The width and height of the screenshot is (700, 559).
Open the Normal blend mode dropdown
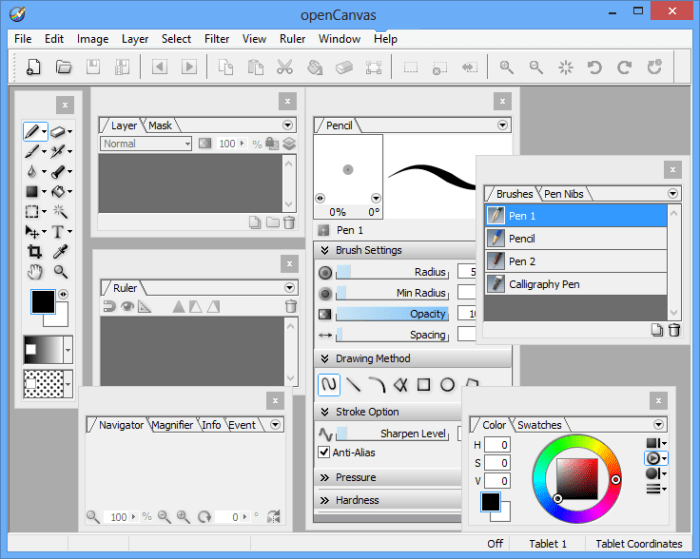(x=146, y=144)
